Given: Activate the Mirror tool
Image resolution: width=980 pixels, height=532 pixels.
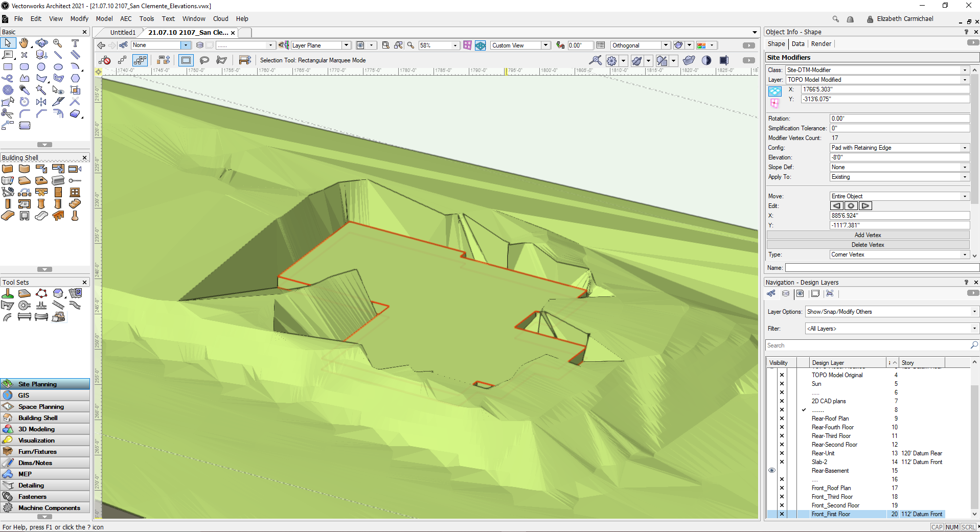Looking at the screenshot, I should pyautogui.click(x=41, y=102).
